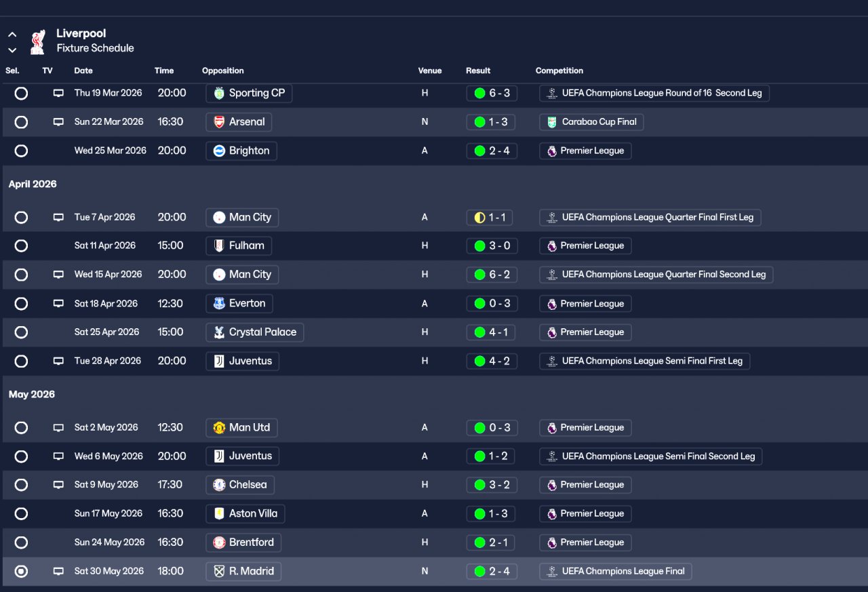This screenshot has height=592, width=868.
Task: Click the Aston Villa club badge
Action: coord(219,513)
